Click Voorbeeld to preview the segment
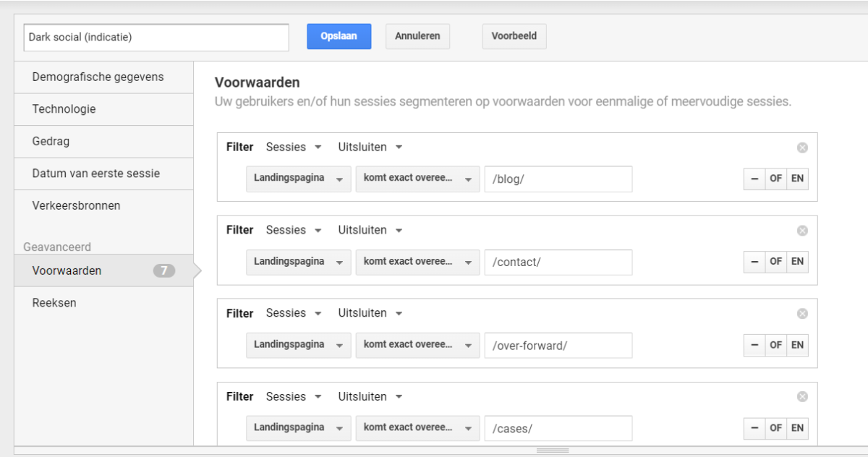 click(x=514, y=36)
